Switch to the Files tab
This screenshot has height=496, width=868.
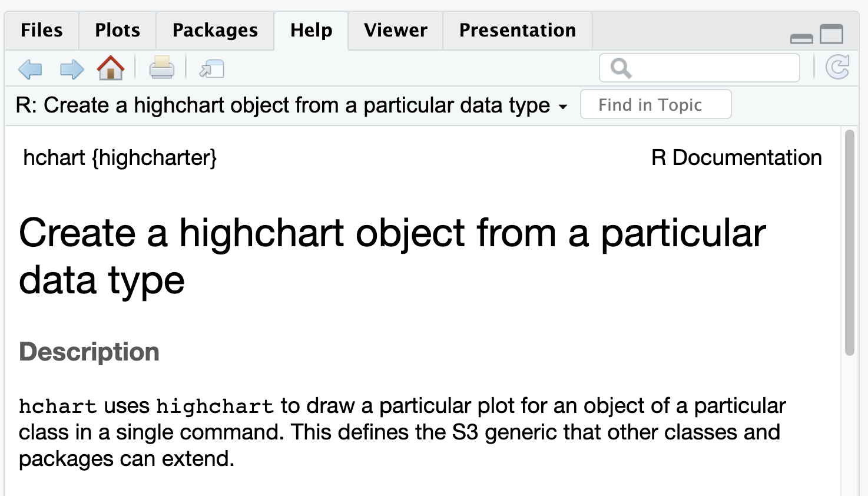[41, 30]
